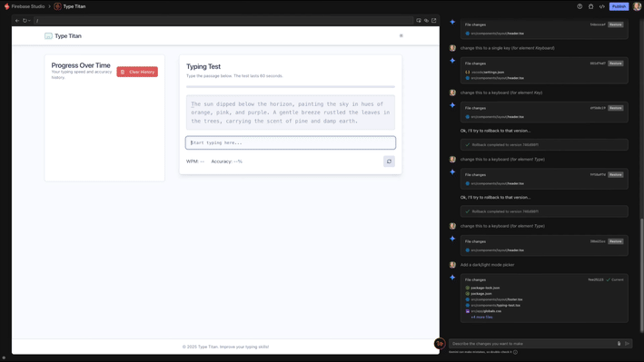Click the Clear History button
Viewport: 644px width, 362px height.
click(x=137, y=72)
